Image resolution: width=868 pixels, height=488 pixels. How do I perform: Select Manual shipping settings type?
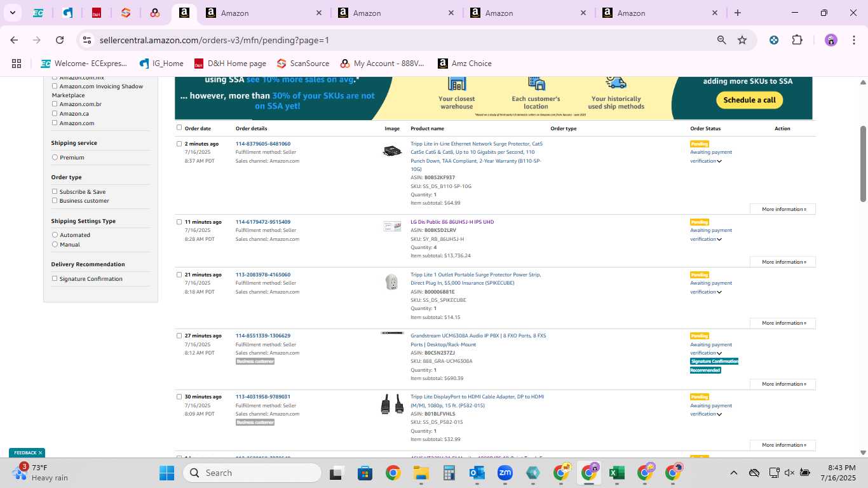pyautogui.click(x=55, y=244)
